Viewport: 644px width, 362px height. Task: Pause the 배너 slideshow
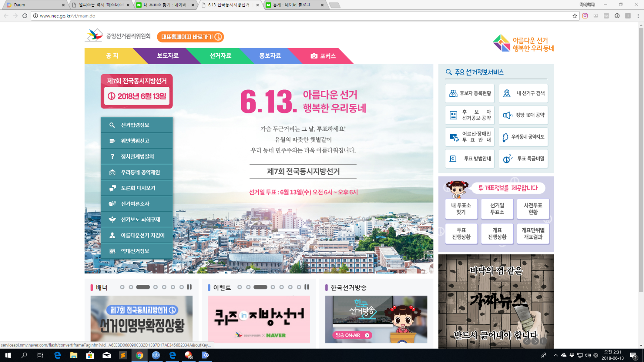pos(189,287)
